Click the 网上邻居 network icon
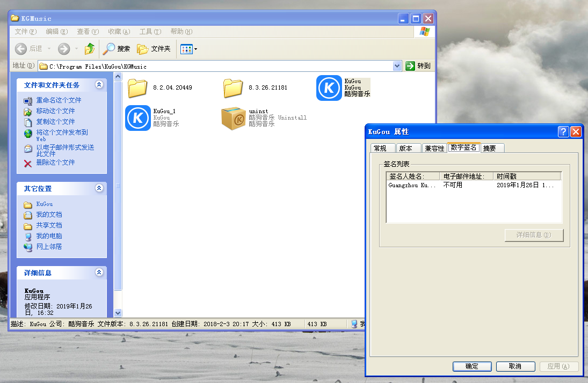The image size is (588, 383). pyautogui.click(x=28, y=247)
